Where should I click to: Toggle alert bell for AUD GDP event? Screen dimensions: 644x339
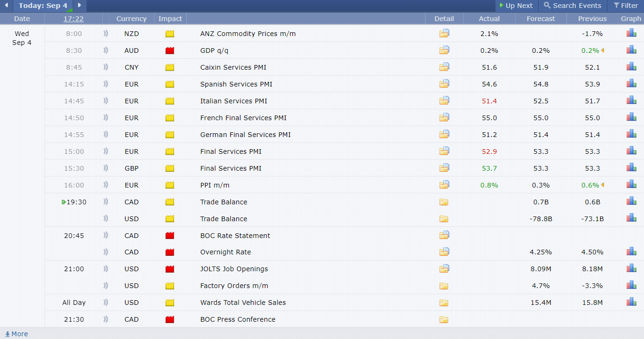click(x=106, y=50)
